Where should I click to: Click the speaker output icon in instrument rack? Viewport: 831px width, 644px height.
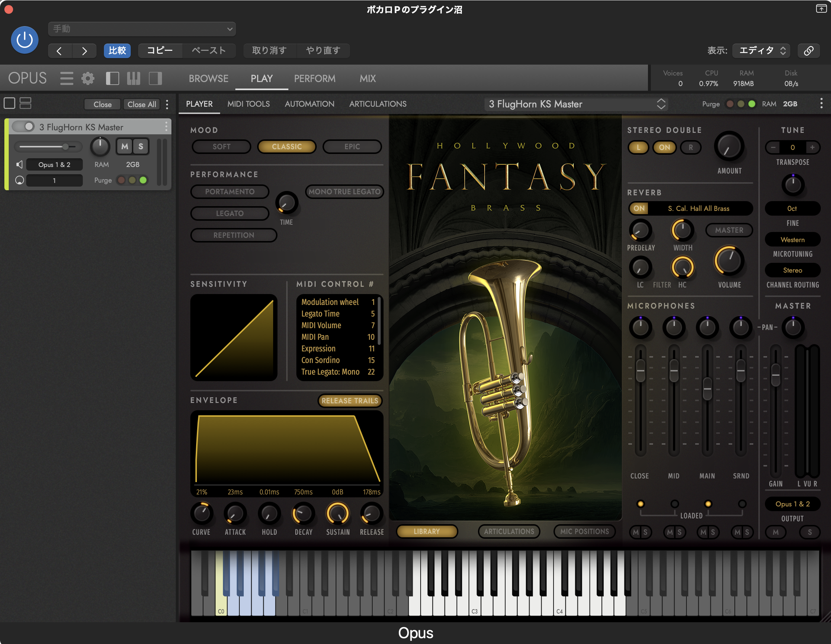(x=19, y=164)
